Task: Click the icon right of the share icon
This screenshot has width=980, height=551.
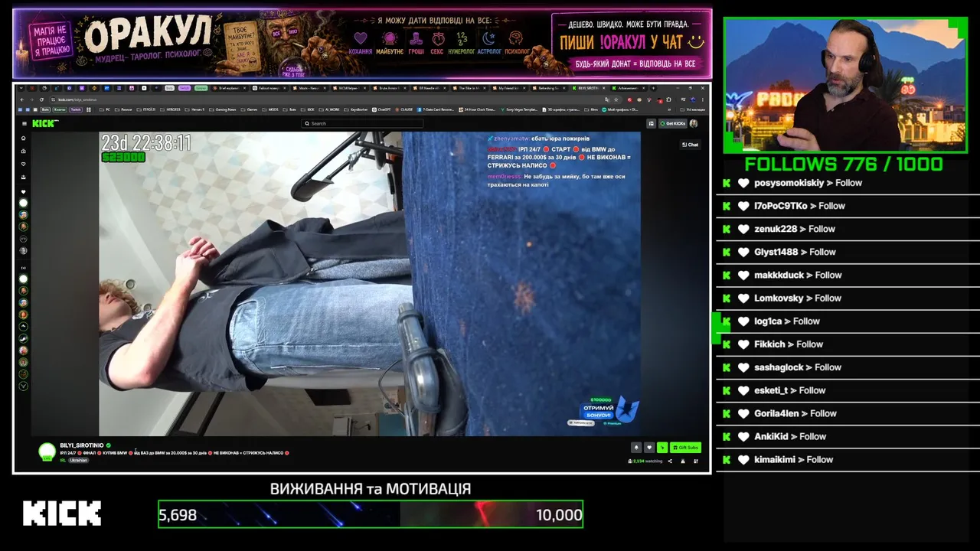Action: 683,461
